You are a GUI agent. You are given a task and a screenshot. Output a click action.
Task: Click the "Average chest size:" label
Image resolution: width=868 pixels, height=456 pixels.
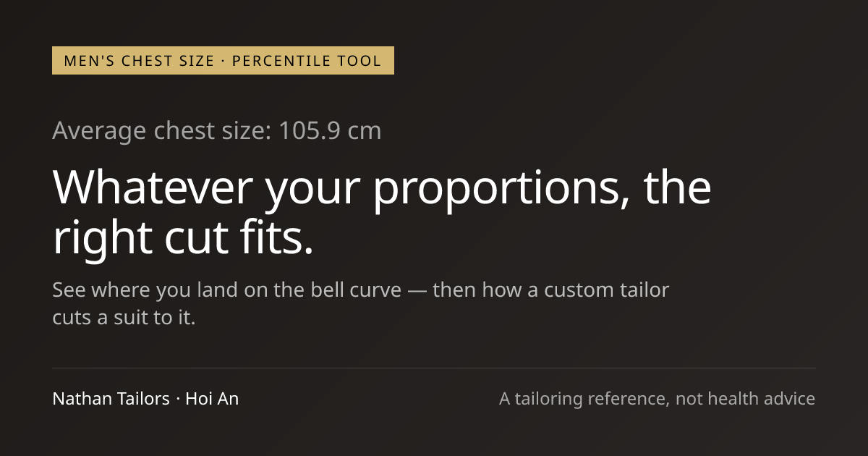162,131
